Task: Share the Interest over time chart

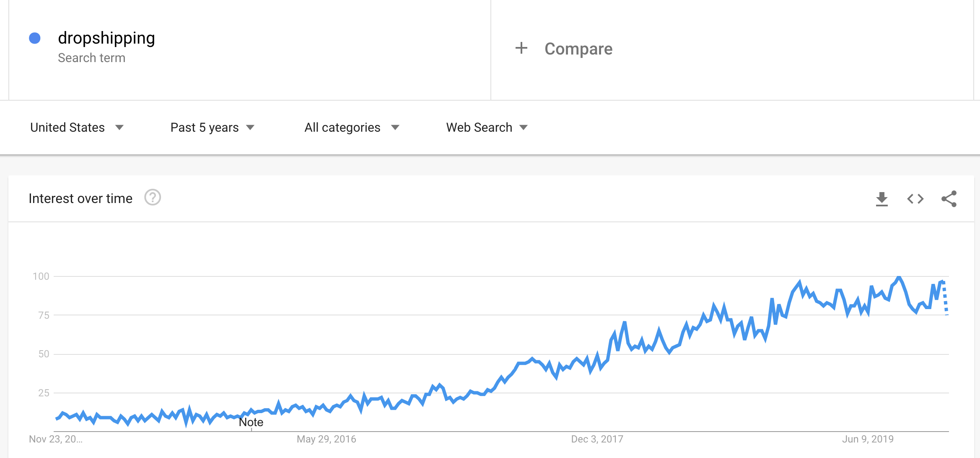Action: click(x=949, y=199)
